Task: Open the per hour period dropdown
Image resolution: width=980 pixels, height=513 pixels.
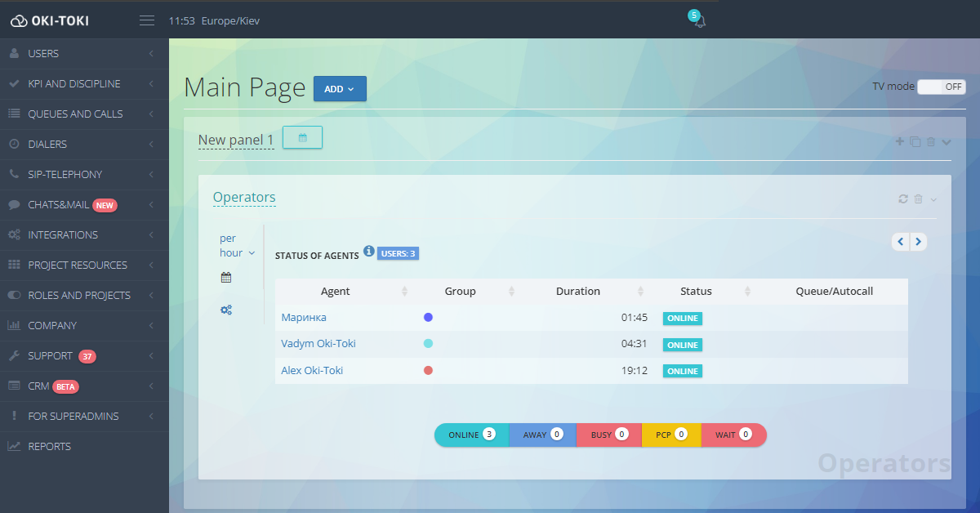Action: pyautogui.click(x=237, y=246)
